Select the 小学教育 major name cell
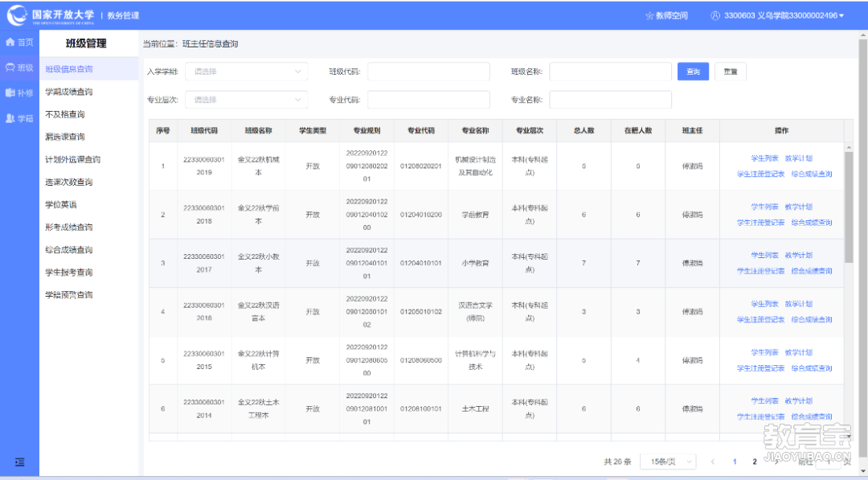The width and height of the screenshot is (868, 480). [476, 263]
